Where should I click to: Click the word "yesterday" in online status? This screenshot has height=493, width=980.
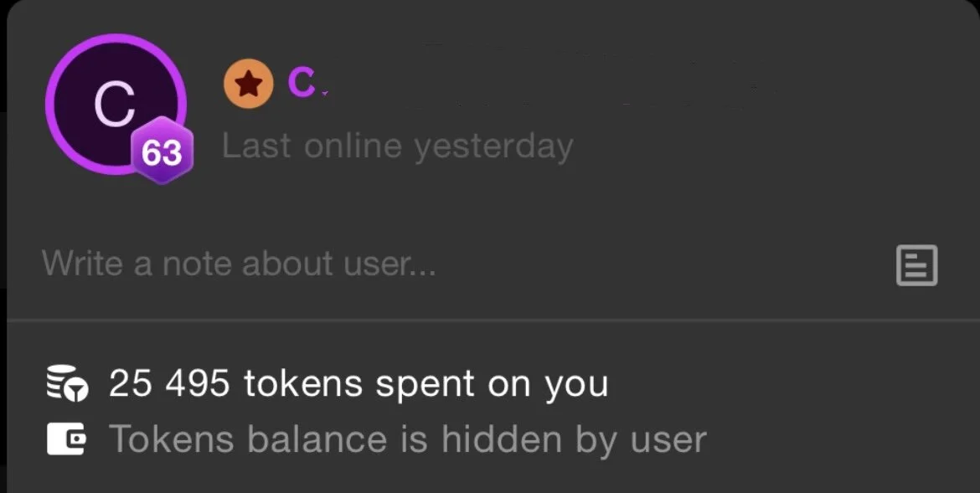coord(493,147)
